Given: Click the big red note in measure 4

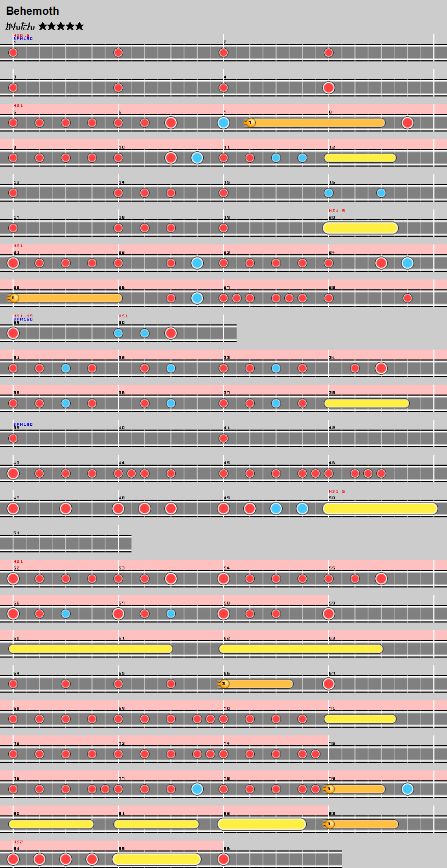Looking at the screenshot, I should 329,88.
